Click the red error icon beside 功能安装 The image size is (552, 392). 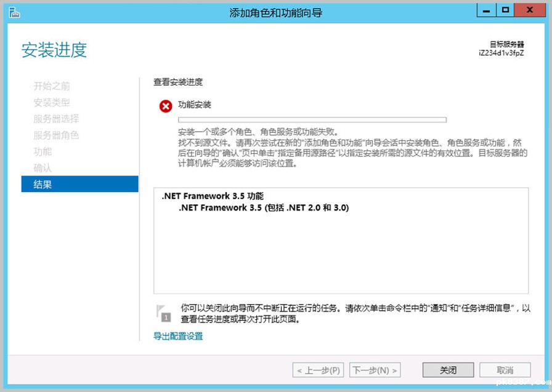point(166,106)
